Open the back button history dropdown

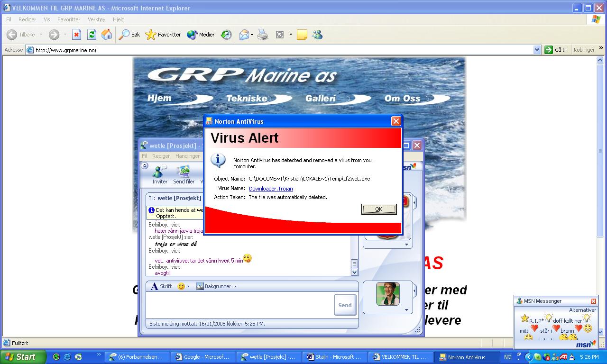[41, 35]
